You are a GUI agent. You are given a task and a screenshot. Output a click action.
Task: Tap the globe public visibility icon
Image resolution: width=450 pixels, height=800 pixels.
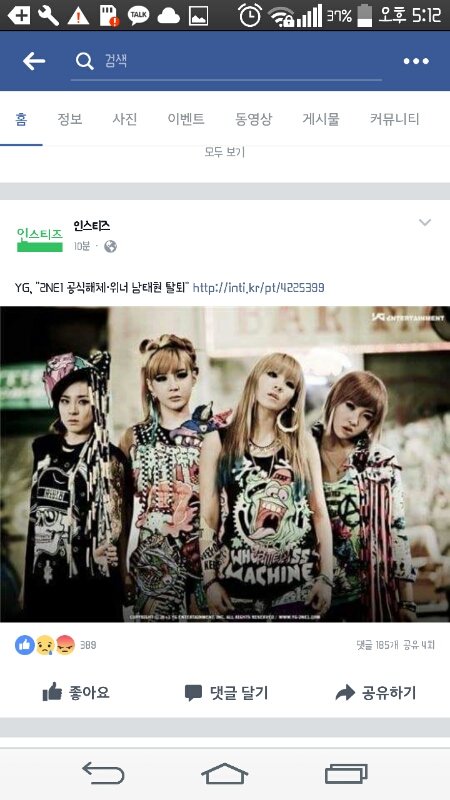pyautogui.click(x=110, y=246)
